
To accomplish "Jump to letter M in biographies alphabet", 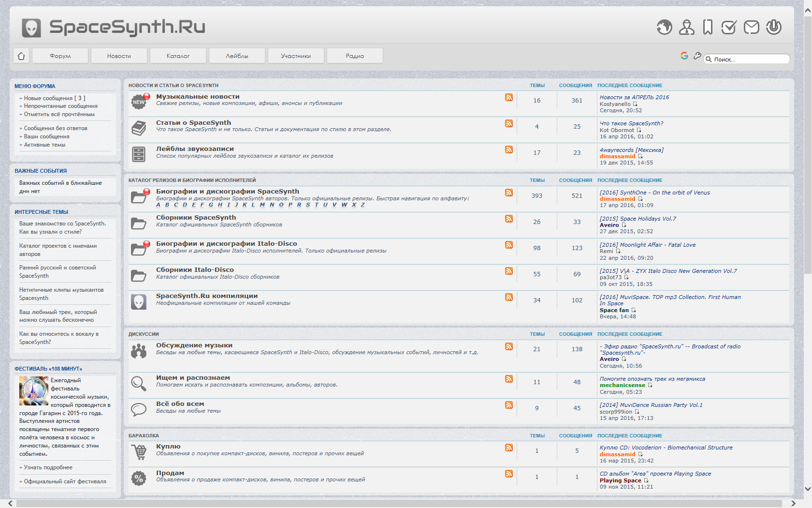I will tap(262, 205).
